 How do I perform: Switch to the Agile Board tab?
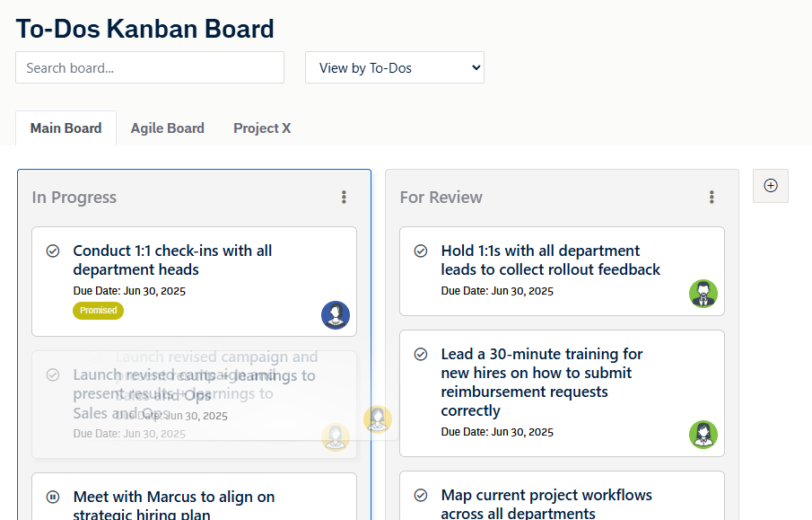click(168, 128)
